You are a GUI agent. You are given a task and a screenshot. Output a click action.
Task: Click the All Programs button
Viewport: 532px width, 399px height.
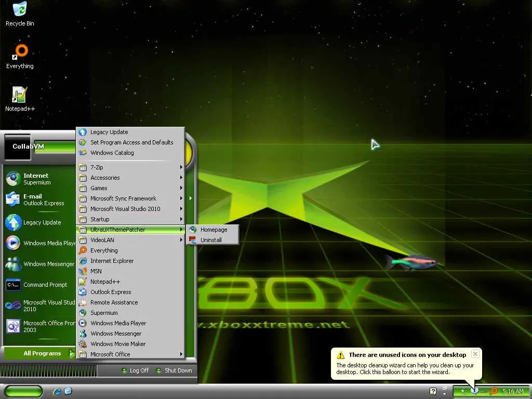(x=39, y=353)
